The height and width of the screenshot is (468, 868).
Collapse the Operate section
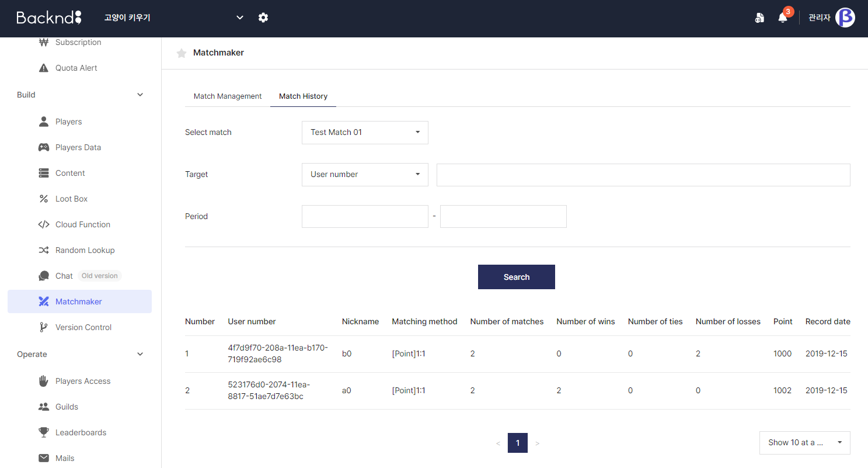(x=140, y=354)
